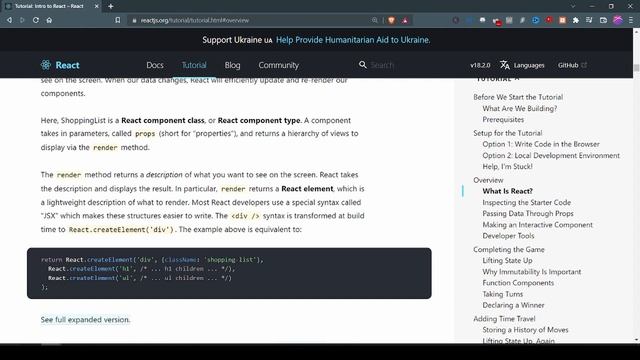Open the zoom magnifier in address bar
The image size is (640, 360).
click(375, 20)
